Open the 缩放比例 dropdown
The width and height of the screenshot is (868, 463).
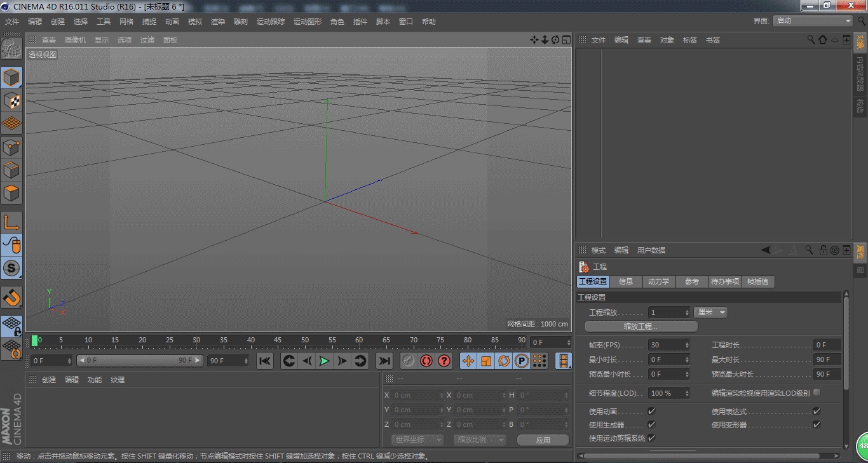480,440
